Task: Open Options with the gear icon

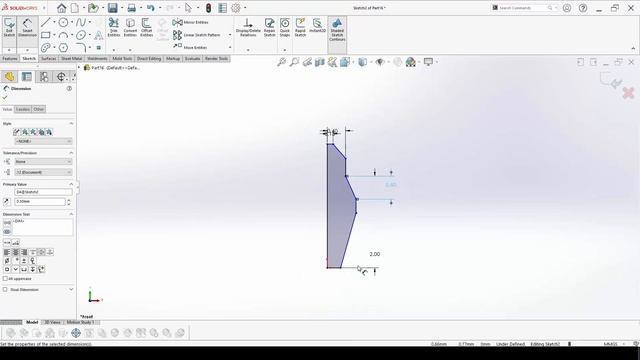Action: 236,8
